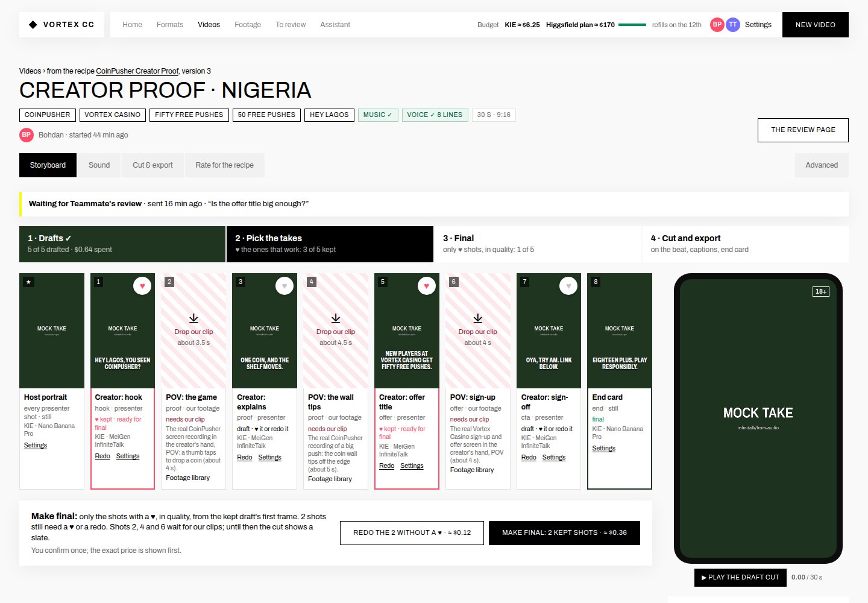Click Redo the 2 without a heart button

pos(412,533)
